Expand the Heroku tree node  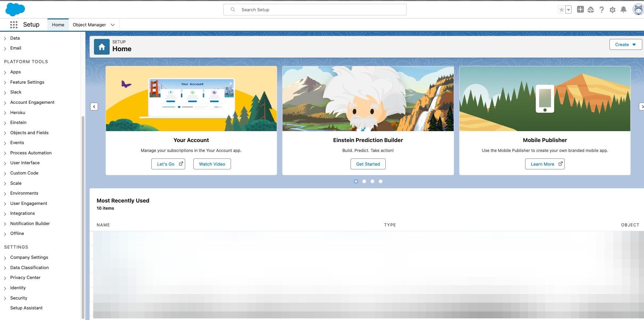(5, 113)
